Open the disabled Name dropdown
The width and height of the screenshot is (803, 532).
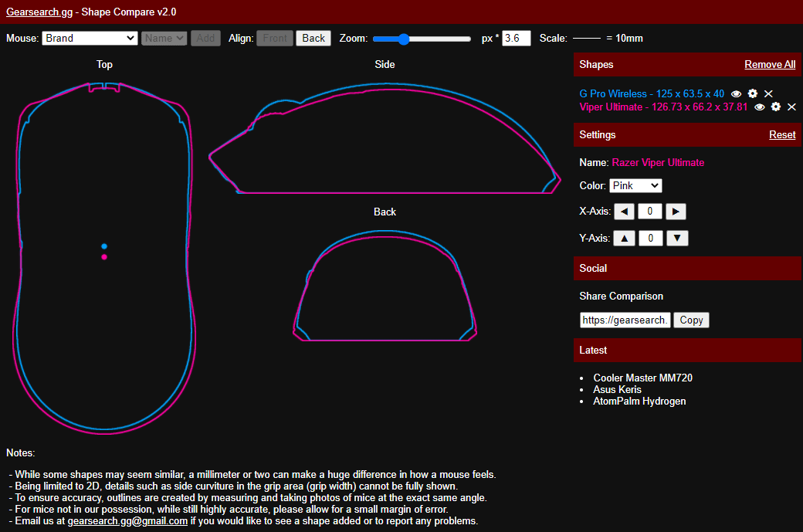click(164, 39)
